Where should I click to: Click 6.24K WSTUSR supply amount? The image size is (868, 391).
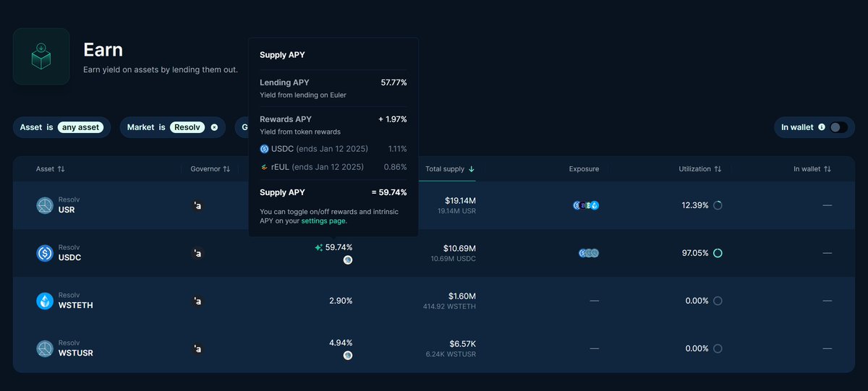[451, 354]
